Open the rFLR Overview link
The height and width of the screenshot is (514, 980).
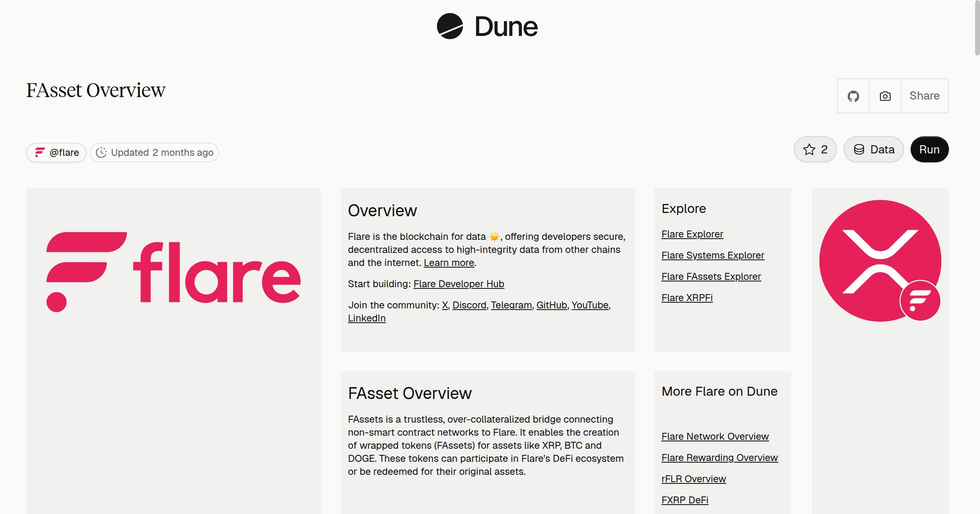point(694,479)
